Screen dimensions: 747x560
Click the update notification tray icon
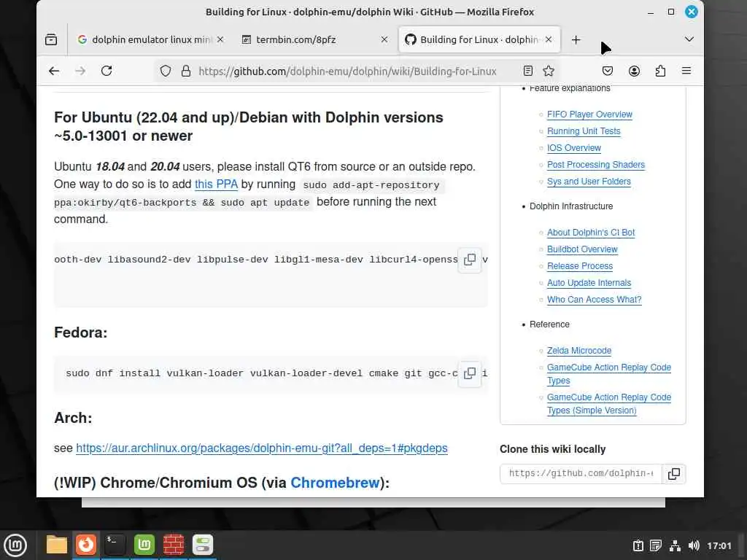point(638,545)
